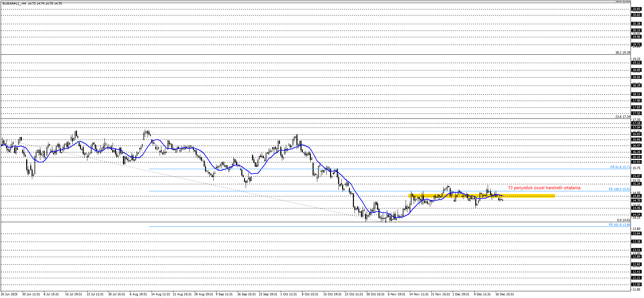Click the current price 14.70 axis tag
The image size is (644, 298).
[636, 201]
